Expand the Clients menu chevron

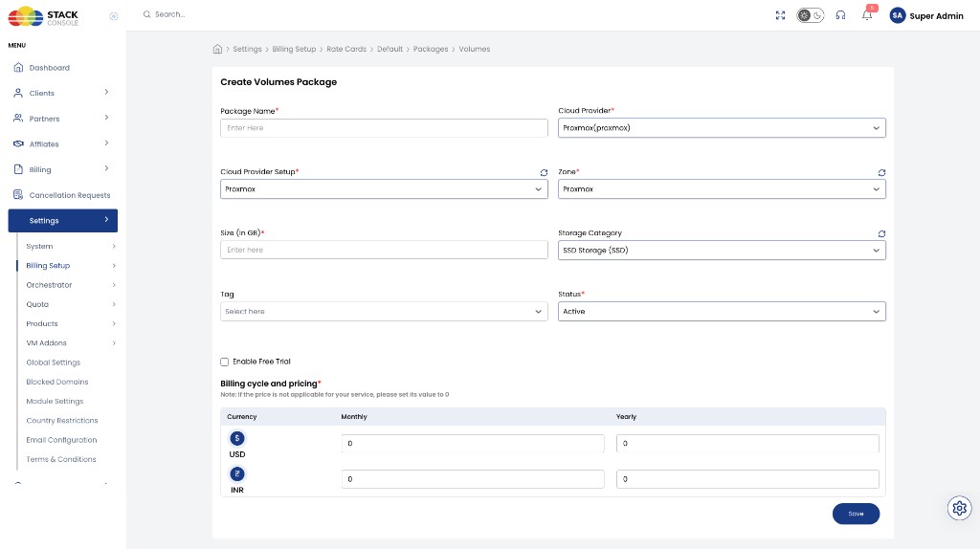point(106,93)
